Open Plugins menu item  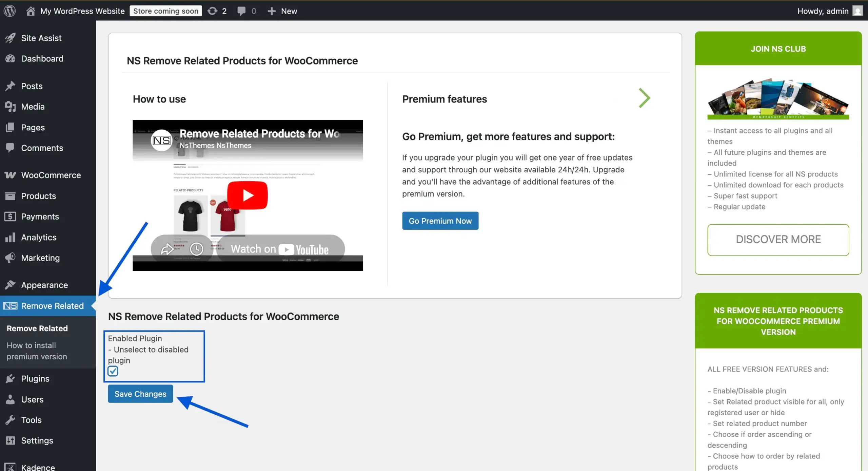point(48,378)
